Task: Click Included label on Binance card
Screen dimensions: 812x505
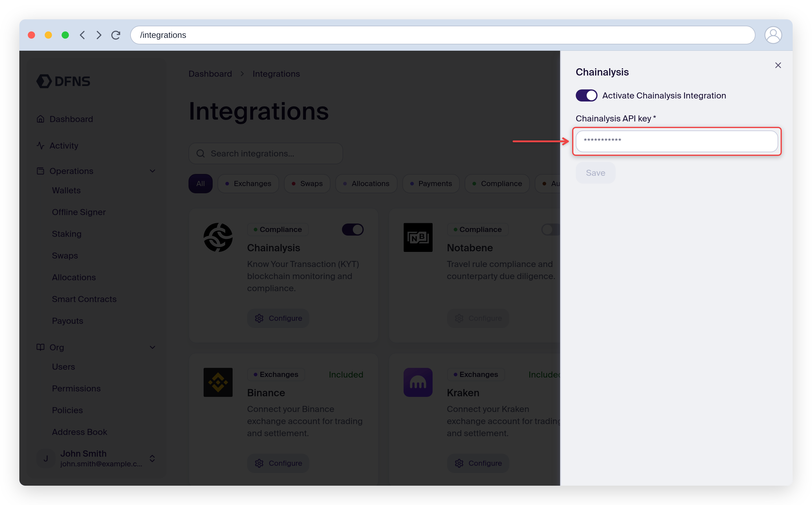Action: tap(346, 375)
